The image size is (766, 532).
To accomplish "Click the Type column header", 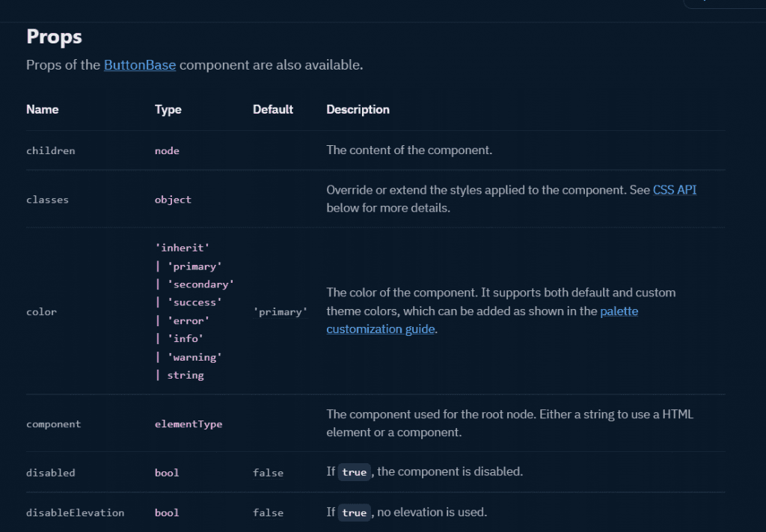I will click(x=168, y=109).
